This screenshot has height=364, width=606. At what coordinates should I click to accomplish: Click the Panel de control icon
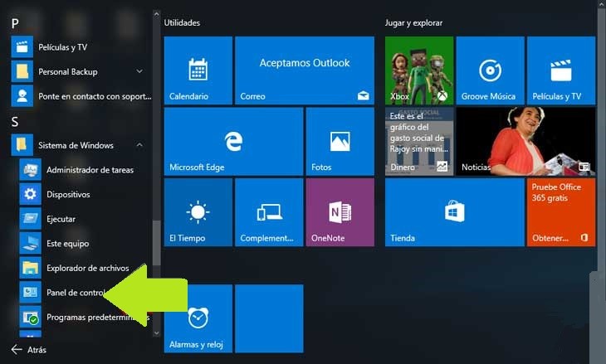(30, 293)
